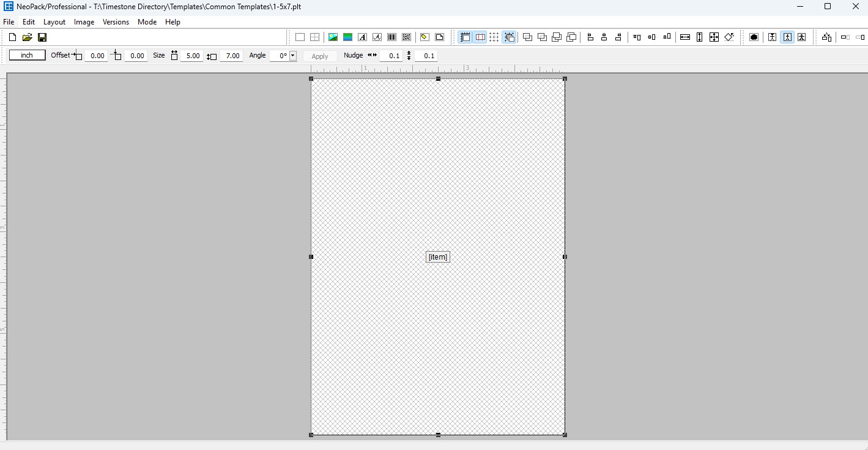Image resolution: width=868 pixels, height=450 pixels.
Task: Nudge horizontally with the left-right arrows icon
Action: (372, 55)
